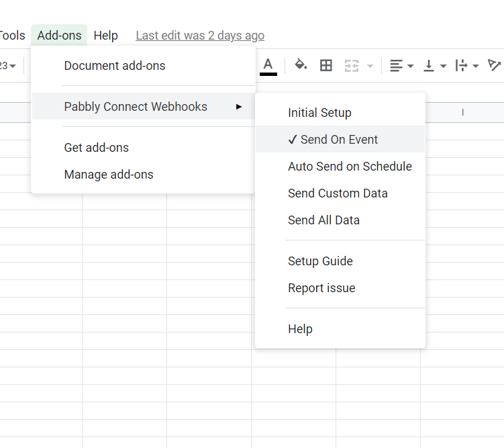Open the Help menu in menu bar
The image size is (504, 448).
coord(106,36)
